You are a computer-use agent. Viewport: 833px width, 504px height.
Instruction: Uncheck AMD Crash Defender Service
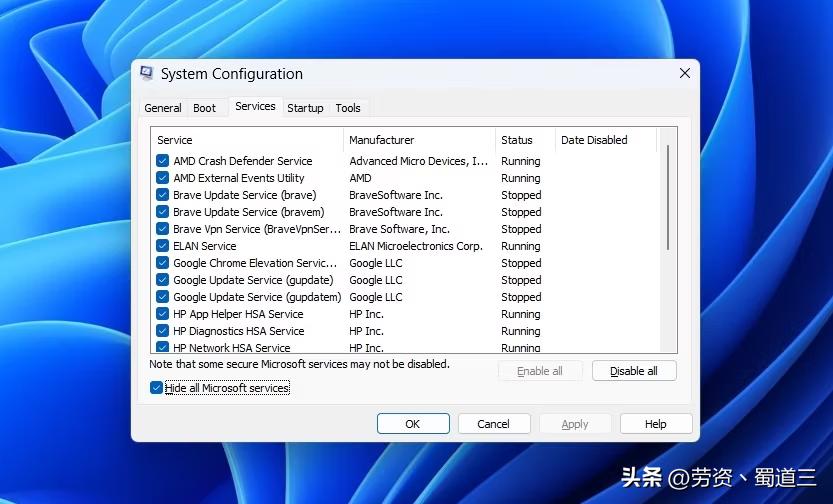tap(163, 160)
